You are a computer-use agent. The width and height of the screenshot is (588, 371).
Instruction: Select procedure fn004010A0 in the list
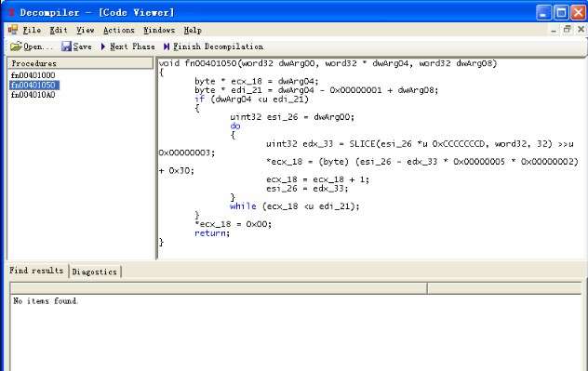[33, 95]
